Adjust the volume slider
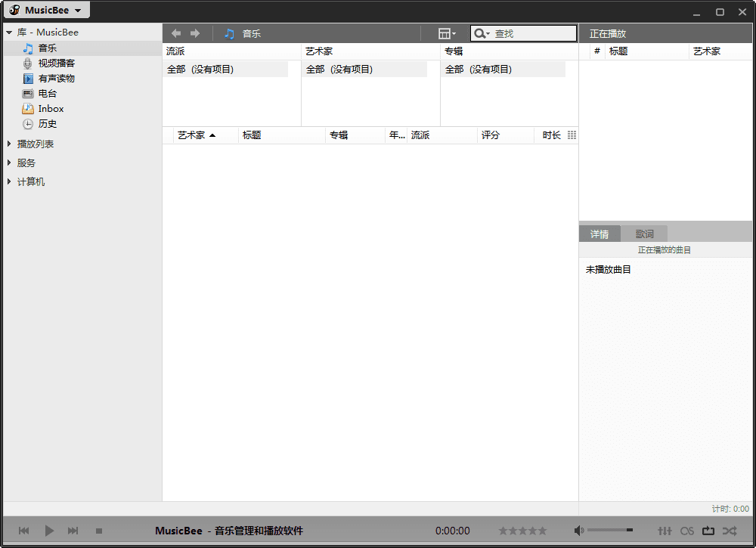This screenshot has width=756, height=548. [x=610, y=530]
